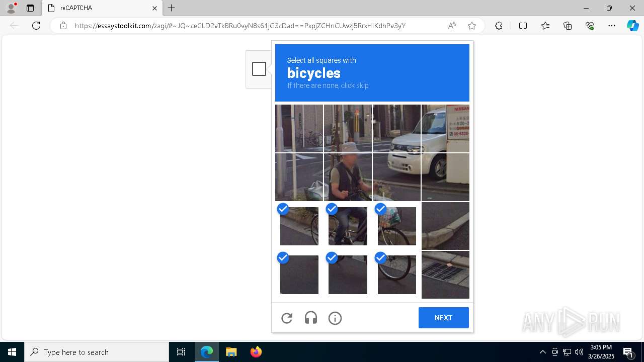
Task: Get an audio challenge via headphones icon
Action: point(311,318)
